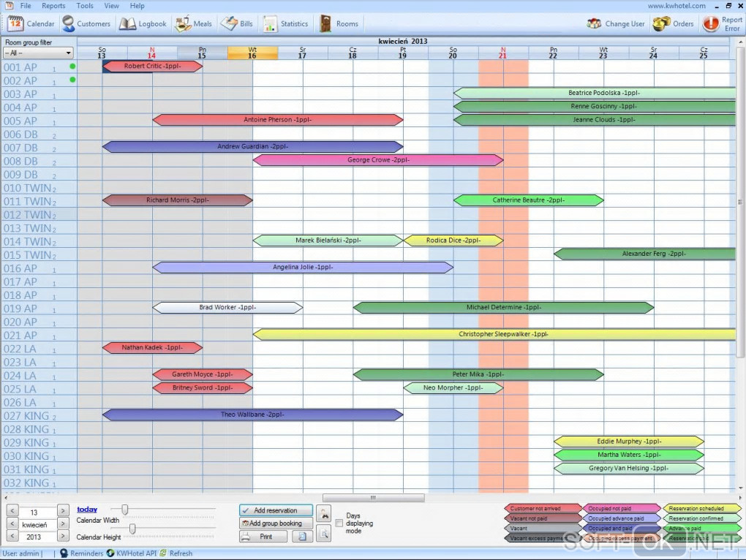Open the Tools menu
The height and width of the screenshot is (560, 746).
pos(85,6)
